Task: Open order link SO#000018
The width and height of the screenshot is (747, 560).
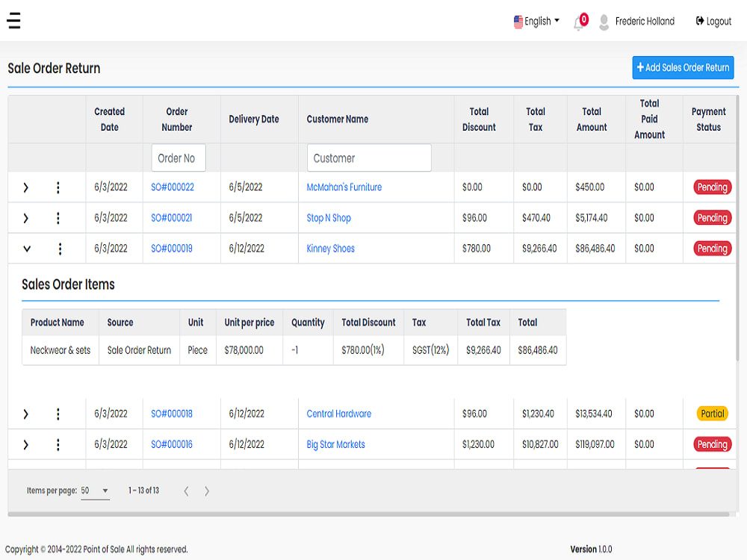Action: (x=172, y=414)
